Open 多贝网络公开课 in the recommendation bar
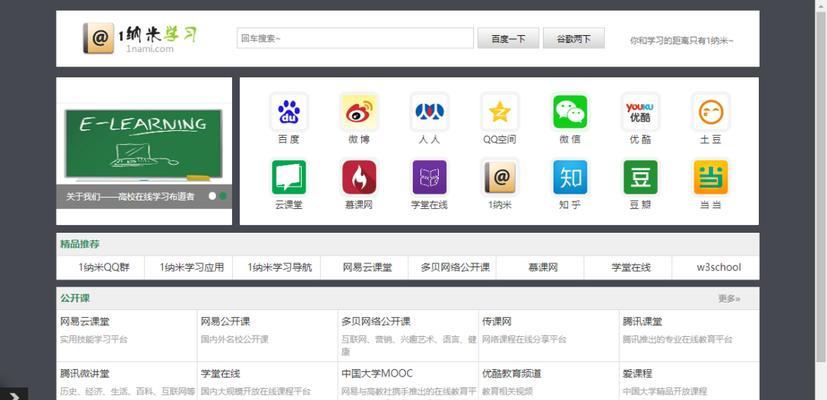Image resolution: width=827 pixels, height=400 pixels. 456,268
